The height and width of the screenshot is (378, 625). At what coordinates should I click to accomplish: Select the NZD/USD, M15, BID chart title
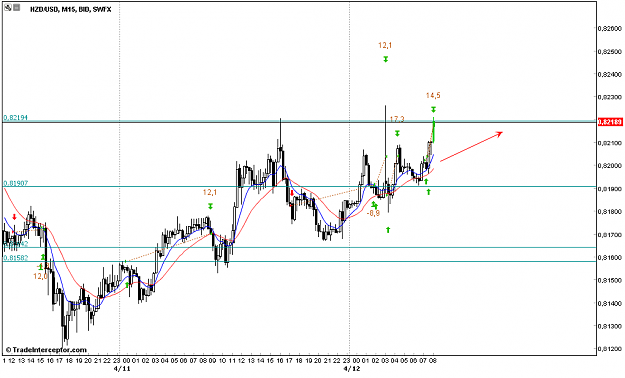(71, 10)
